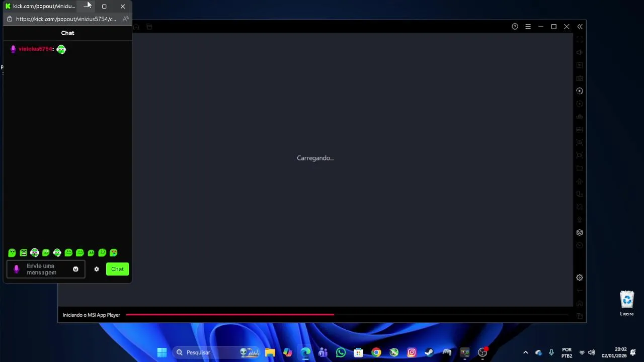Viewport: 644px width, 362px height.
Task: Insert the red-eyed emote with teal tongue
Action: point(114,253)
